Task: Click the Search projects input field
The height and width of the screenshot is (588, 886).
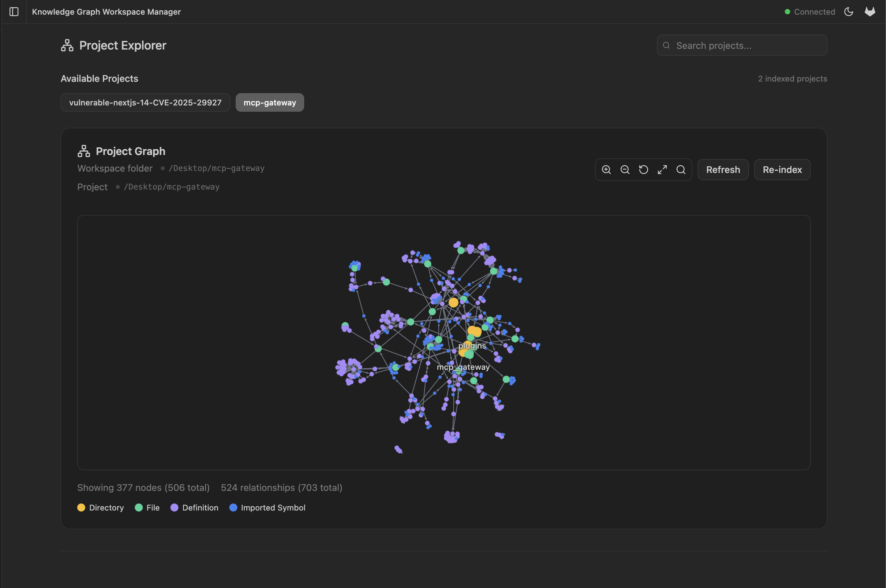Action: (742, 45)
